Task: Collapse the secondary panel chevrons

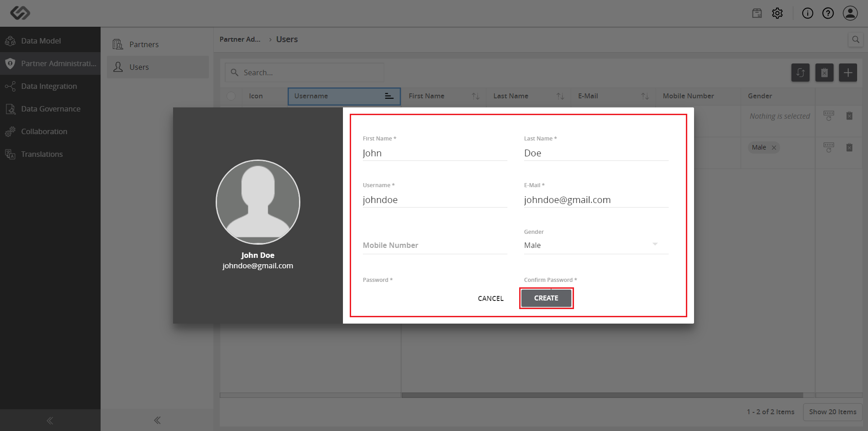Action: coord(157,421)
